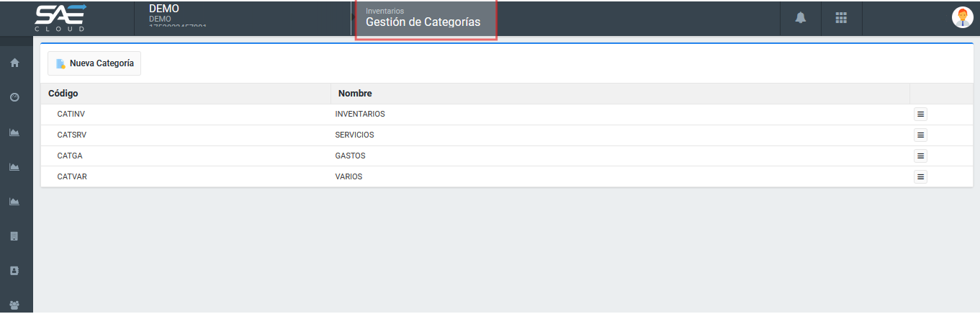Select the CATINV category code
This screenshot has width=980, height=314.
pyautogui.click(x=71, y=115)
